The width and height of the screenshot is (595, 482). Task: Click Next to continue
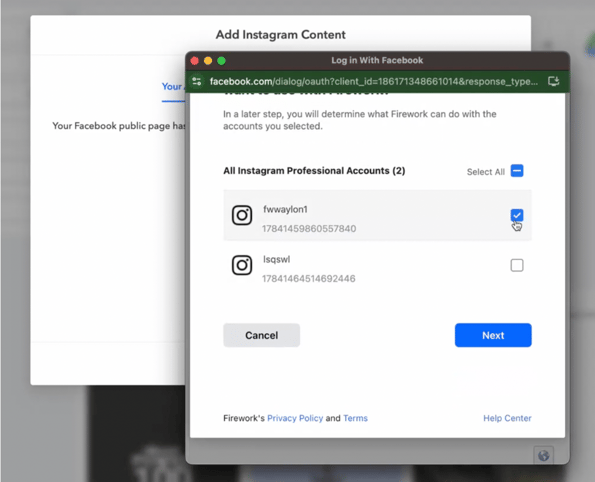(x=493, y=335)
